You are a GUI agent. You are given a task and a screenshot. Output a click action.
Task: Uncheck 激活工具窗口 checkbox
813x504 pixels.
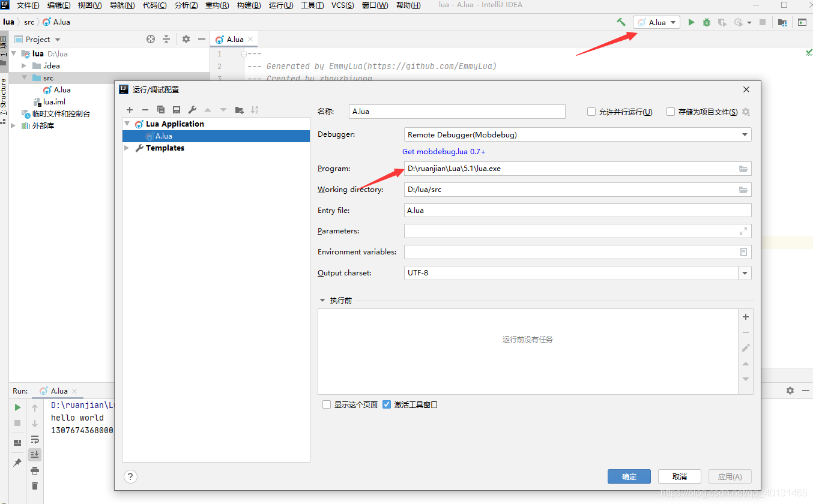387,404
